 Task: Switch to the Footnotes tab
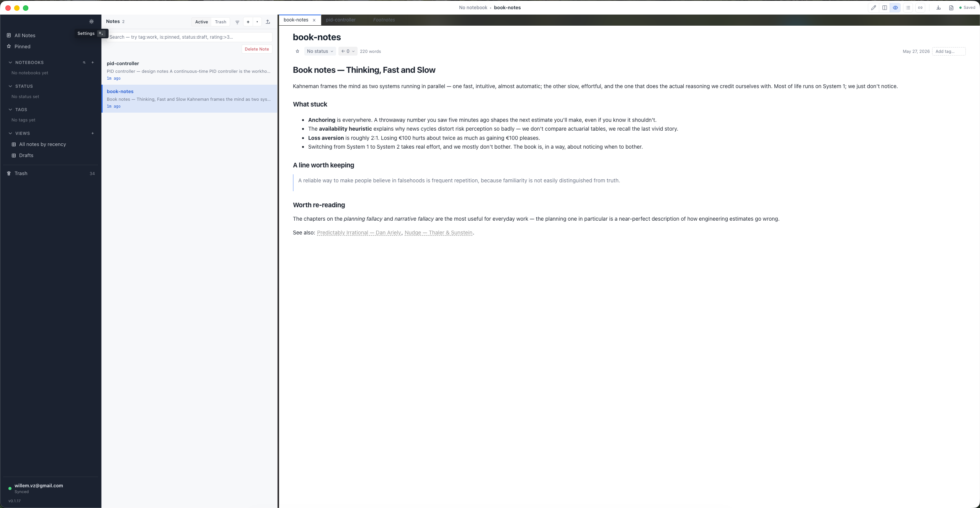coord(384,20)
